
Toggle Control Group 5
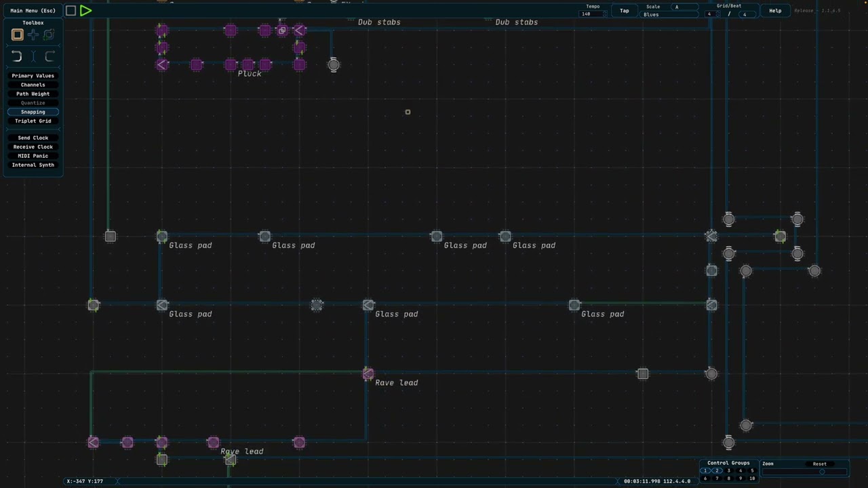click(x=751, y=470)
